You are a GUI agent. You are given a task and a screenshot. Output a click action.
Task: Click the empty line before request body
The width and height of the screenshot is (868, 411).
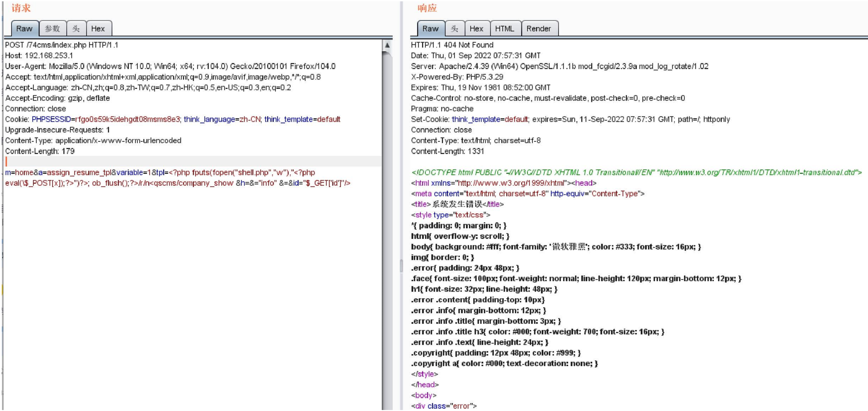coord(193,162)
